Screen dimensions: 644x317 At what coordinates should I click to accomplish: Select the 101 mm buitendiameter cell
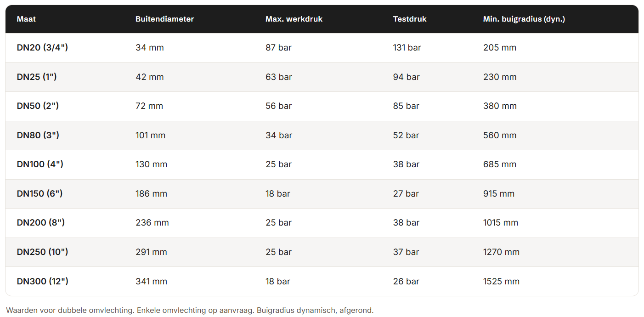point(150,136)
